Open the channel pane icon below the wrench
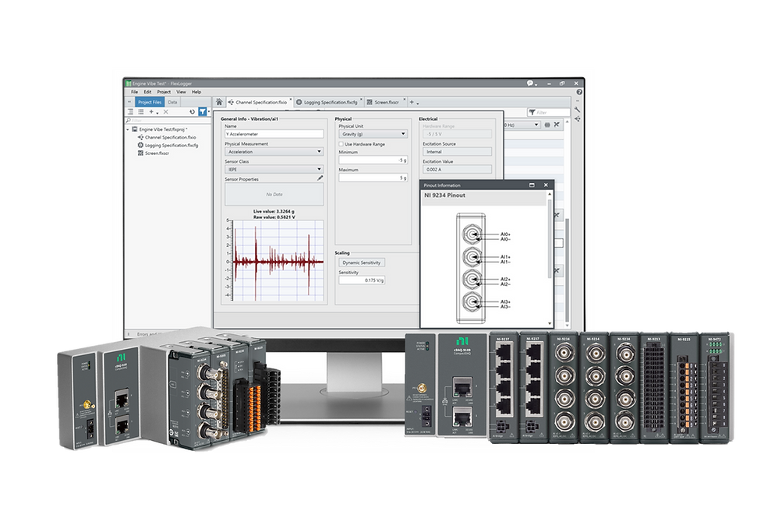Image resolution: width=764 pixels, height=532 pixels. click(578, 118)
